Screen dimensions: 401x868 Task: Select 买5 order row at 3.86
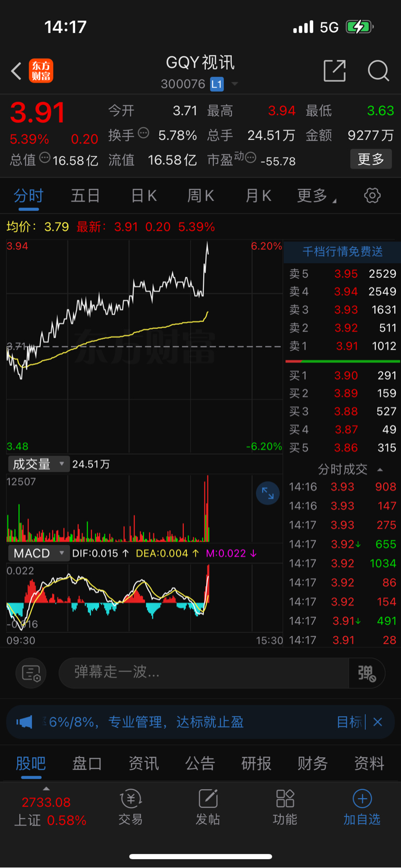343,447
